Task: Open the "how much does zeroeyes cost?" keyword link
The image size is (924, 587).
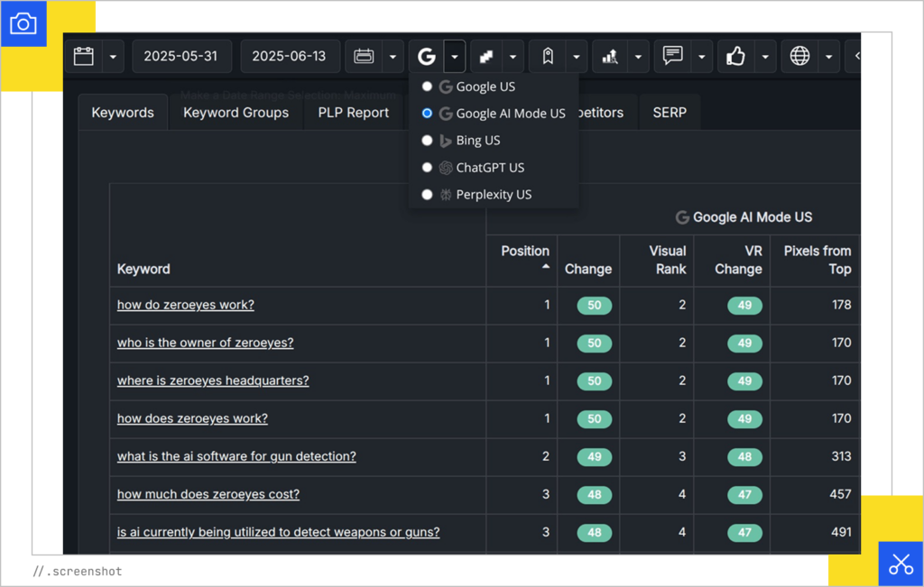Action: point(208,494)
